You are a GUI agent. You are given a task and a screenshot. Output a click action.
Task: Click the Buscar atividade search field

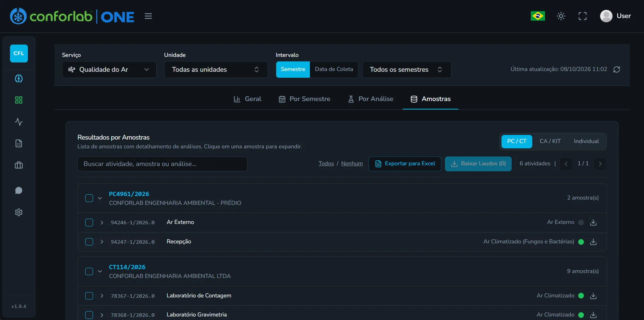pos(162,164)
